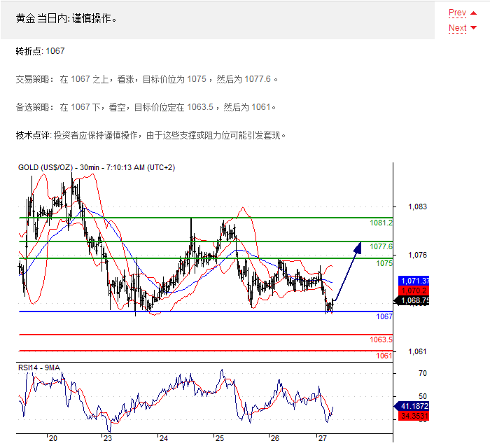Click the red 1063.5 support label

click(x=381, y=339)
